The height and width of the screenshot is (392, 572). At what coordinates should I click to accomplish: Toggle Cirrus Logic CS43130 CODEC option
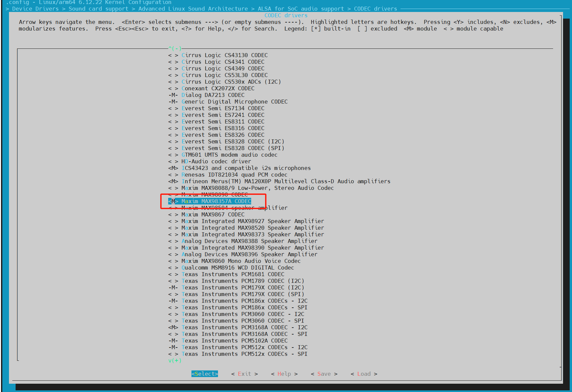pos(173,55)
